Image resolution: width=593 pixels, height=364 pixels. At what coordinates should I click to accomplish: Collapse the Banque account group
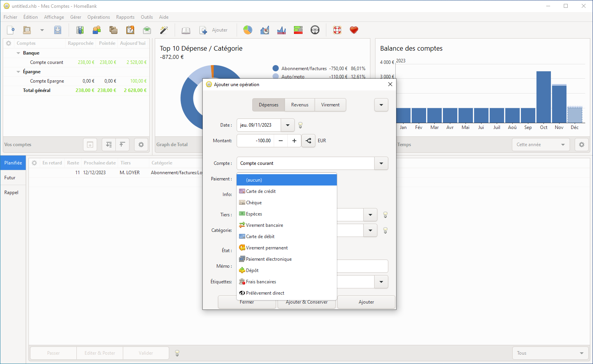(x=18, y=53)
